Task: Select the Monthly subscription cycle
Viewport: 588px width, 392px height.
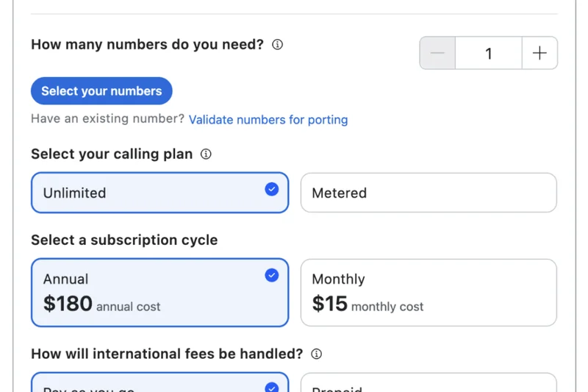Action: (429, 292)
